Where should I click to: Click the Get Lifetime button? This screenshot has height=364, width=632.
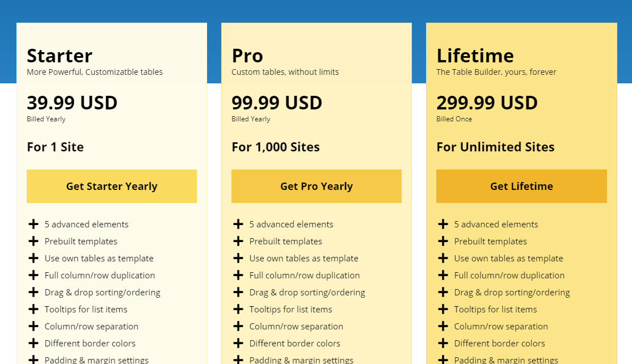(x=521, y=186)
